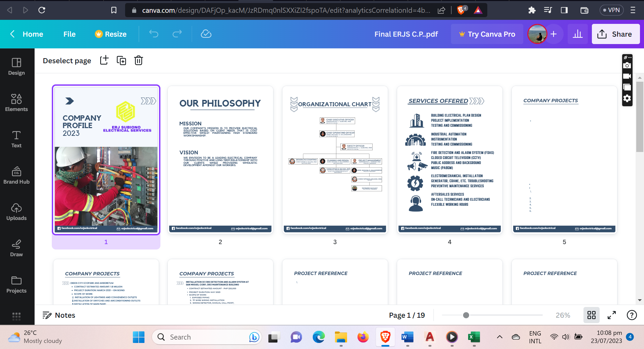Undo the last action
The height and width of the screenshot is (349, 644).
tap(154, 34)
